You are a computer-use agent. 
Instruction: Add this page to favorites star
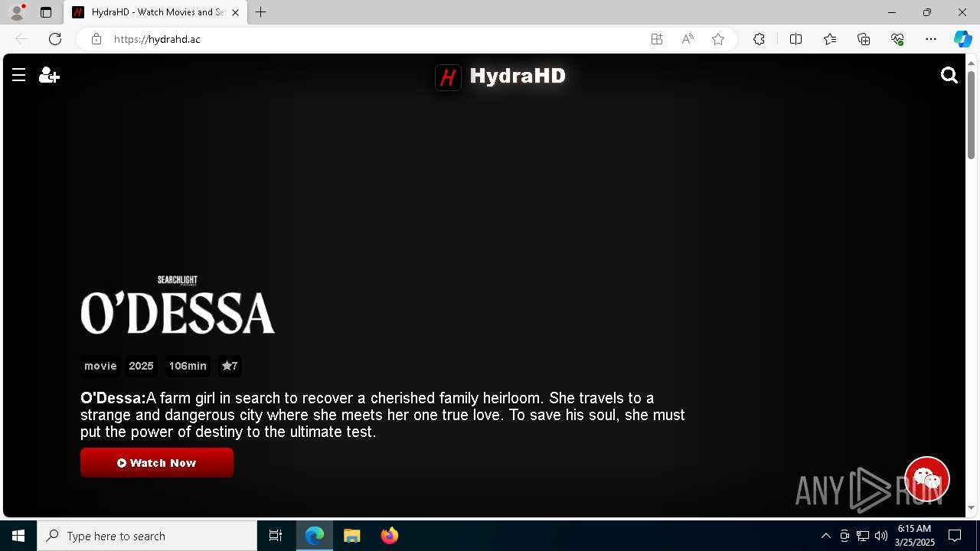pyautogui.click(x=718, y=39)
